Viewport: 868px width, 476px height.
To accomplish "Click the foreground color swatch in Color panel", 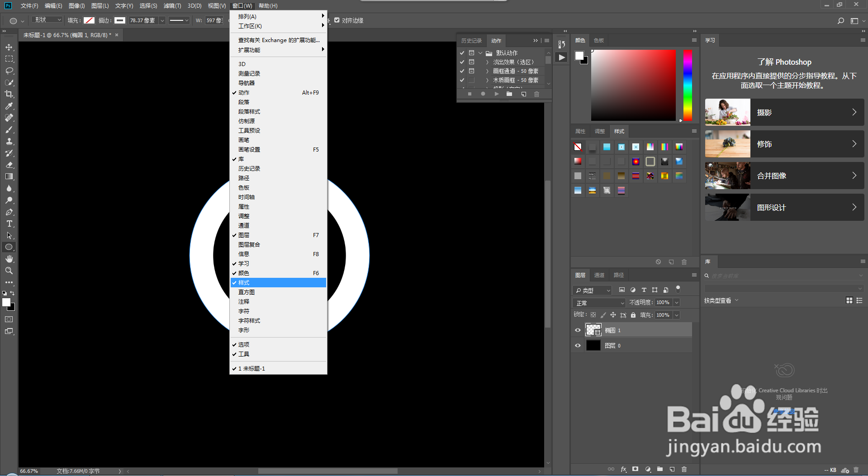I will (x=579, y=55).
